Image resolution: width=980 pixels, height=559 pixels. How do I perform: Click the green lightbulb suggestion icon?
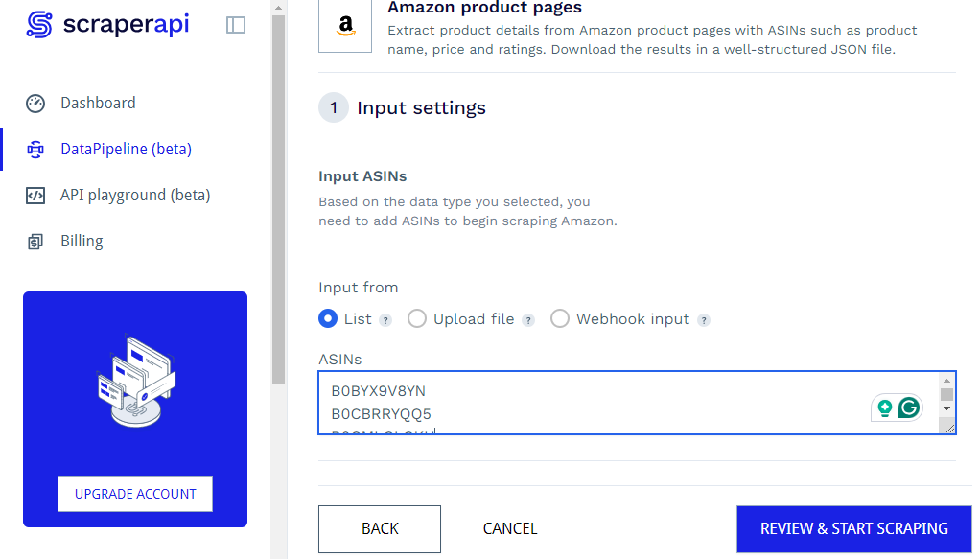pyautogui.click(x=884, y=408)
